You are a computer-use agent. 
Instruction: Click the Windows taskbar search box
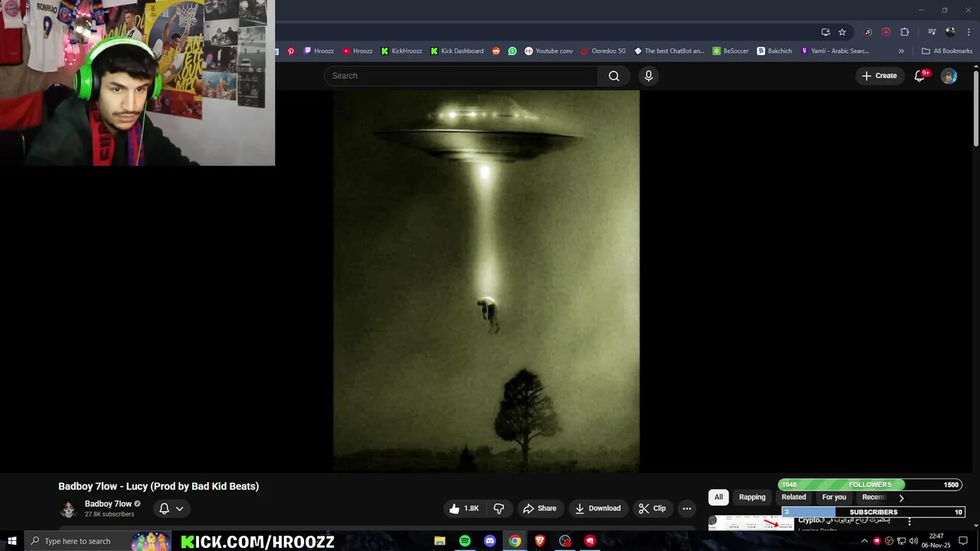pyautogui.click(x=98, y=541)
